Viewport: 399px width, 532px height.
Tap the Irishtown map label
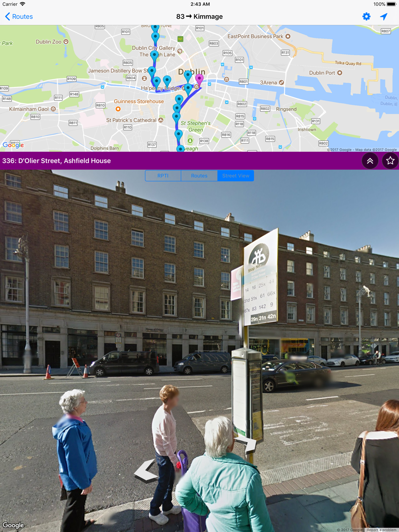(x=307, y=130)
